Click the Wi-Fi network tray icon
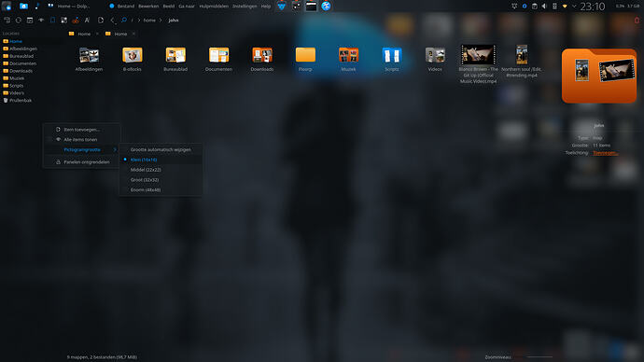Viewport: 644px width, 362px height. (565, 7)
